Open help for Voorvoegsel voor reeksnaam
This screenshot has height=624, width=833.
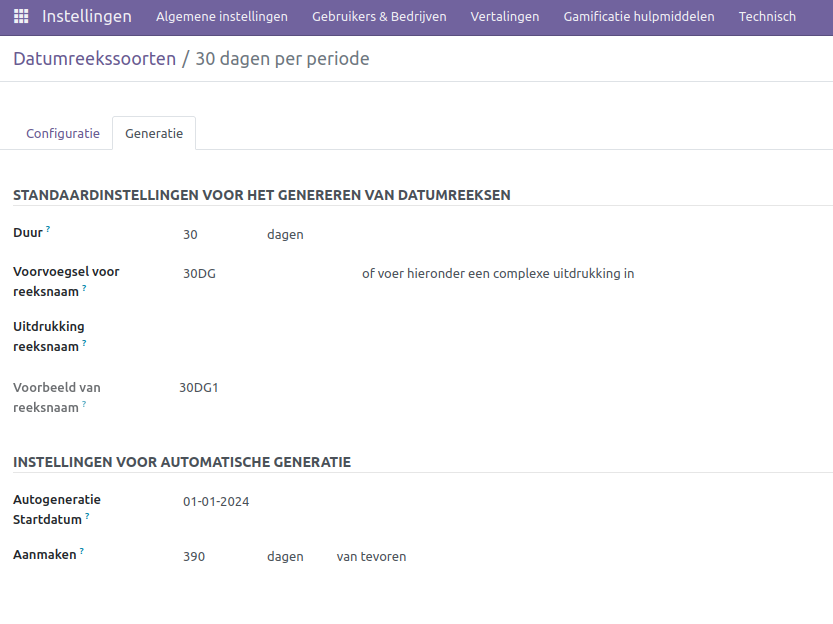[x=84, y=287]
